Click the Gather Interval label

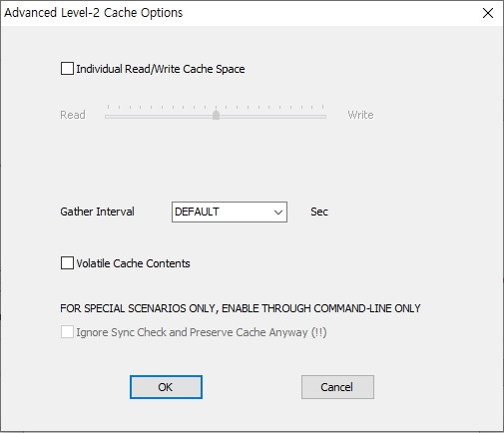[x=97, y=212]
